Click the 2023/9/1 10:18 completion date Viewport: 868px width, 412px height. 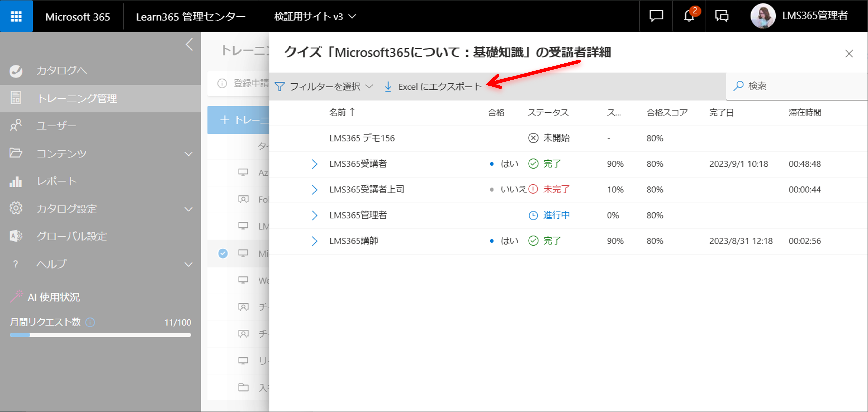tap(738, 164)
